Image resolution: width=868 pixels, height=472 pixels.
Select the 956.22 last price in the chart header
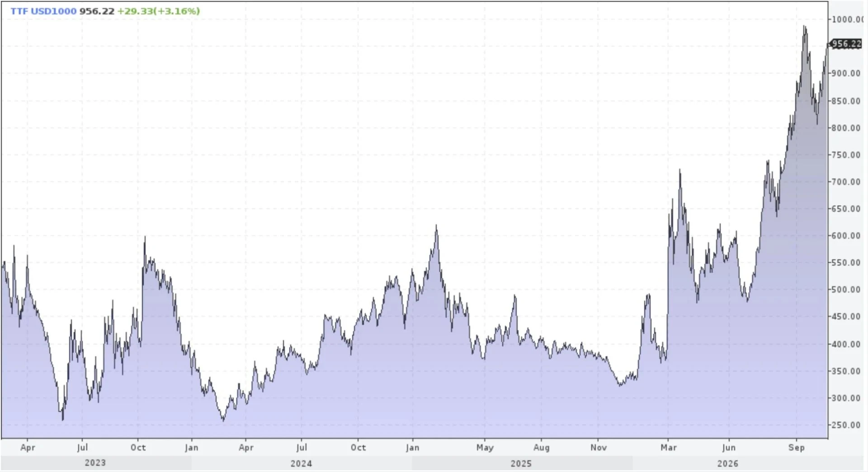pos(97,11)
